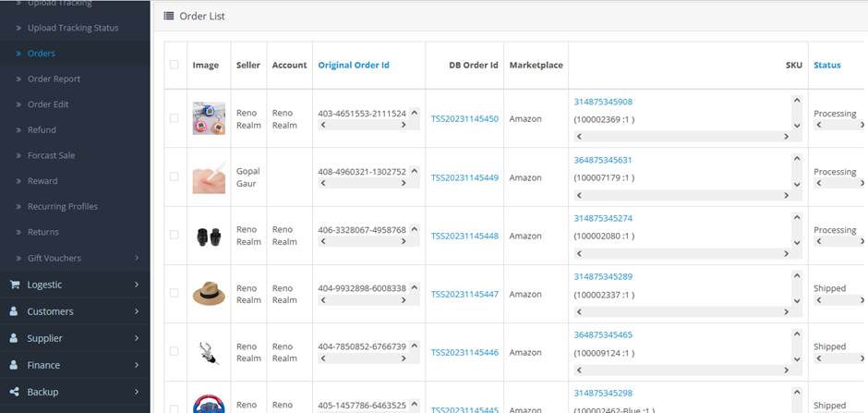This screenshot has height=413, width=868.
Task: Open Order Report from the sidebar
Action: [54, 79]
